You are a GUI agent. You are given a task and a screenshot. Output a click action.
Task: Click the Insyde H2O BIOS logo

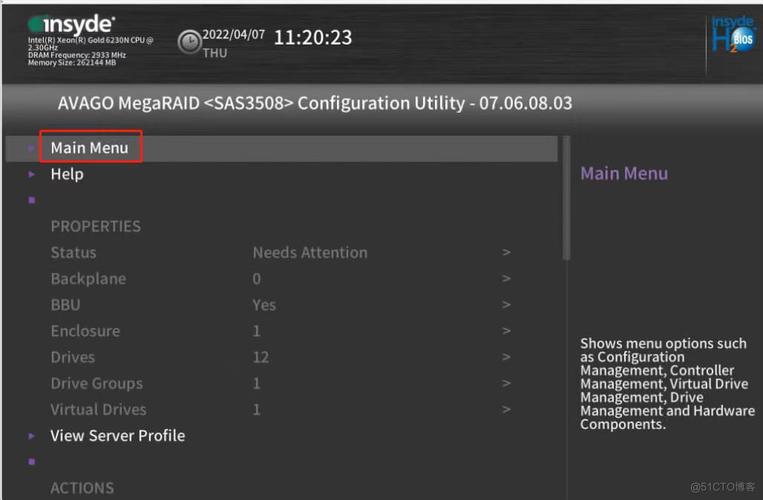[x=734, y=35]
